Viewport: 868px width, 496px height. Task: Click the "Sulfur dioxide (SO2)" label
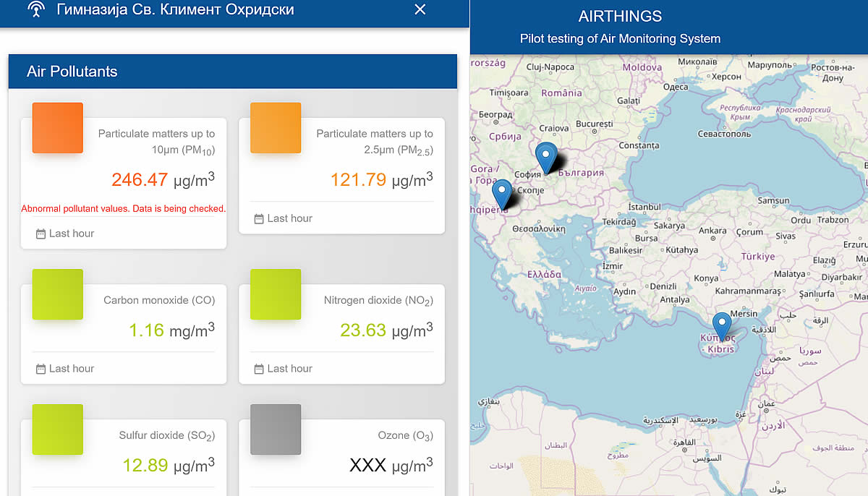(167, 436)
